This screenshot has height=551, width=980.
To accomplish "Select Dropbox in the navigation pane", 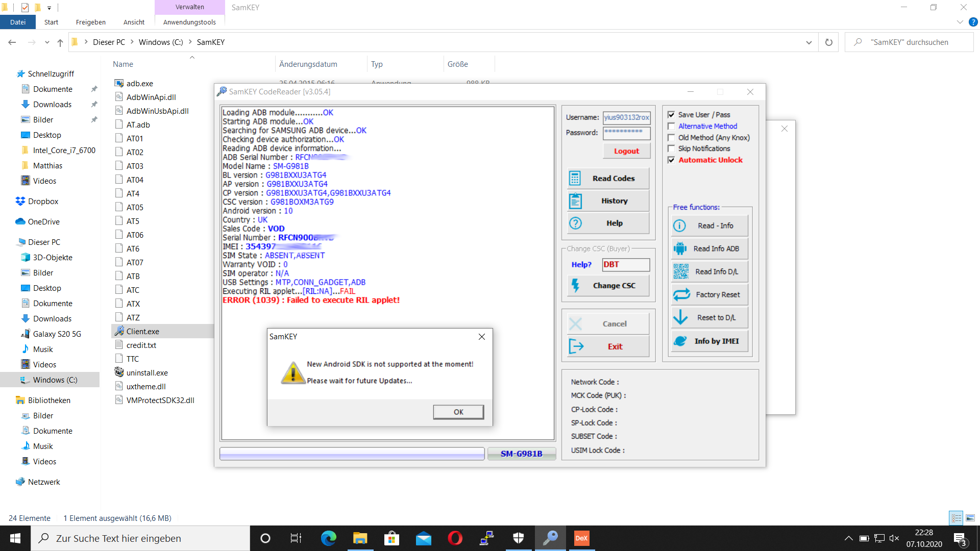I will click(x=43, y=202).
